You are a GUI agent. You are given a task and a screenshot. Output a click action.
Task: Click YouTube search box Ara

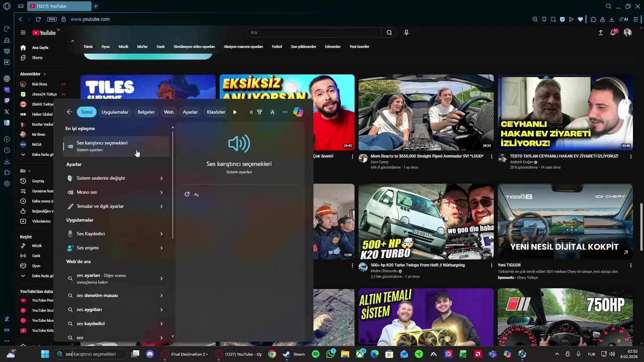coord(314,33)
